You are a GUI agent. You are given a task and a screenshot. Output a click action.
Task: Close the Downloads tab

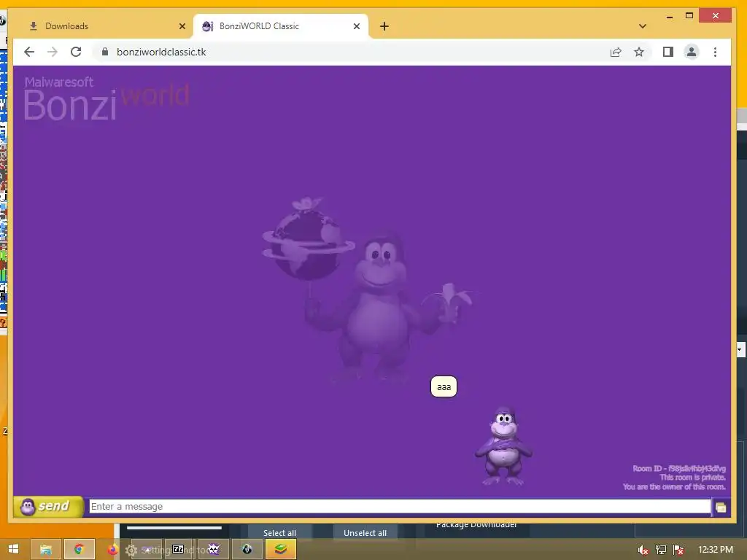pyautogui.click(x=182, y=26)
